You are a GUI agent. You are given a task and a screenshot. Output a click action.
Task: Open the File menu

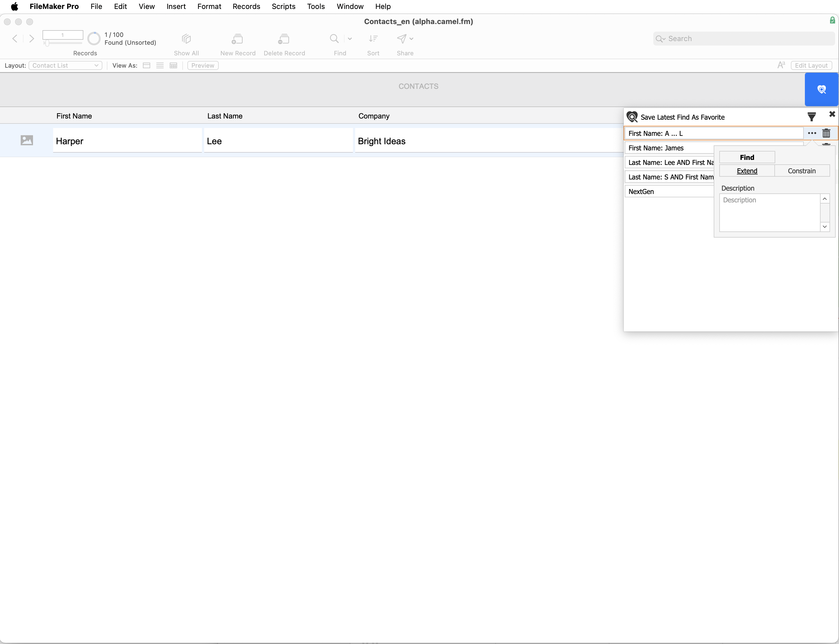96,6
